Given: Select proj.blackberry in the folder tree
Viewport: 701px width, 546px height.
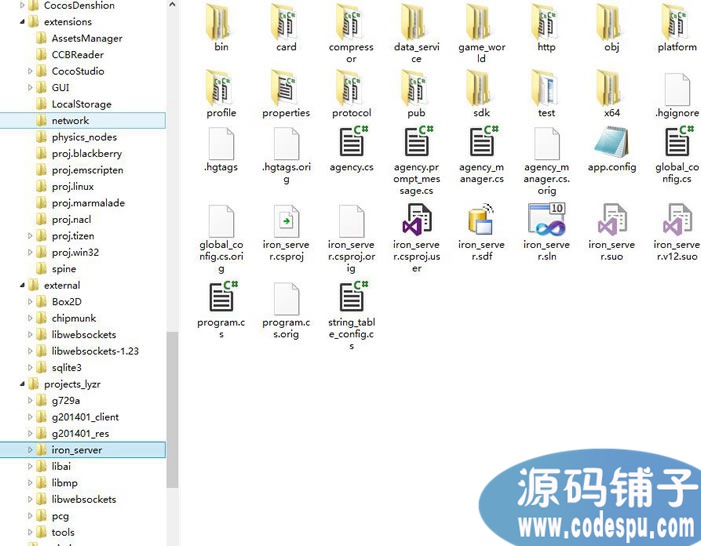Looking at the screenshot, I should [86, 153].
